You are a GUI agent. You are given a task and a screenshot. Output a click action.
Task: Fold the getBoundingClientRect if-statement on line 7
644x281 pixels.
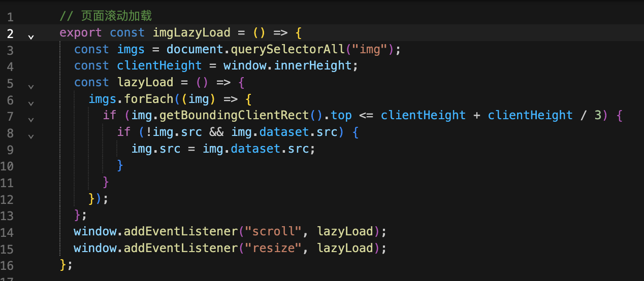click(x=31, y=120)
